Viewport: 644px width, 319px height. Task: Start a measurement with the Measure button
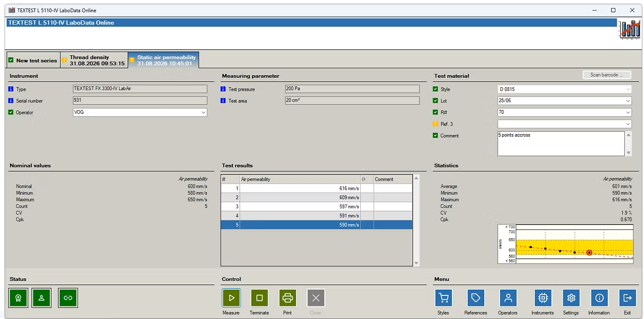click(x=231, y=298)
